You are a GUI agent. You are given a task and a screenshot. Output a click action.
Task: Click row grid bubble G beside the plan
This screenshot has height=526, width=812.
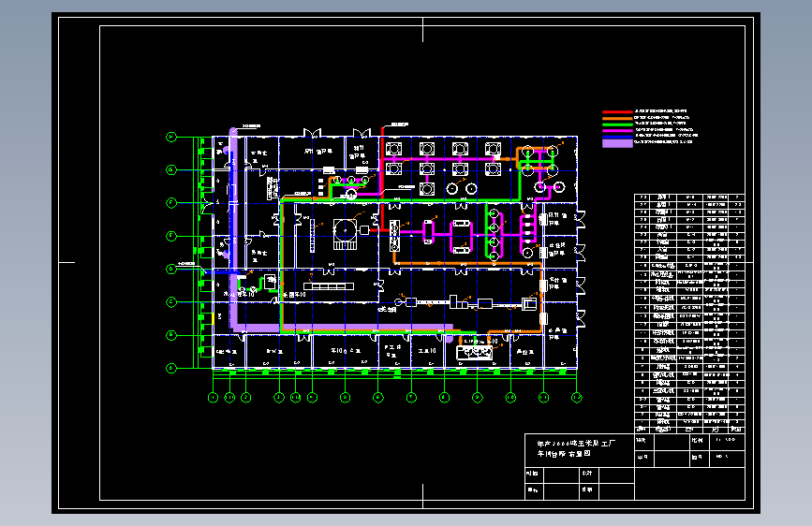(x=171, y=169)
